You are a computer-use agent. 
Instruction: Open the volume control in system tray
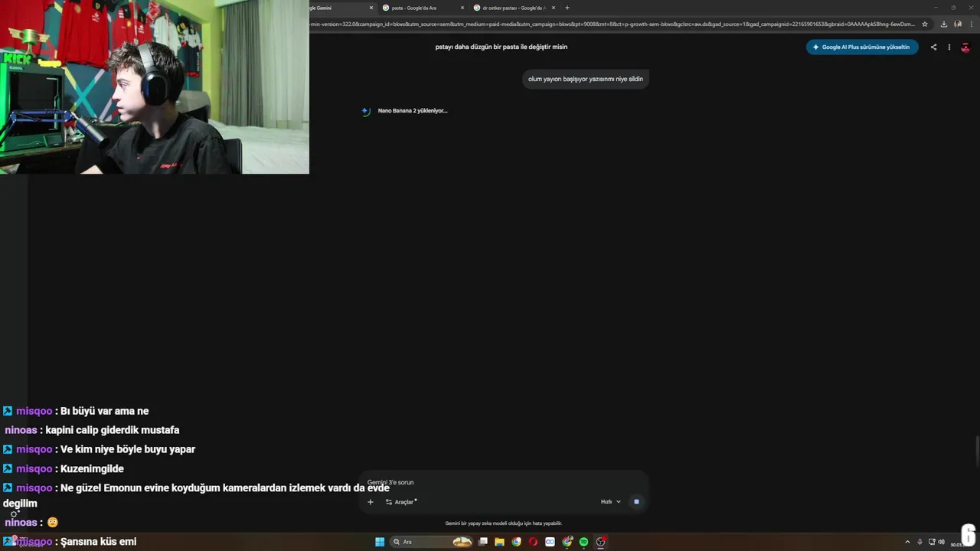[x=941, y=542]
